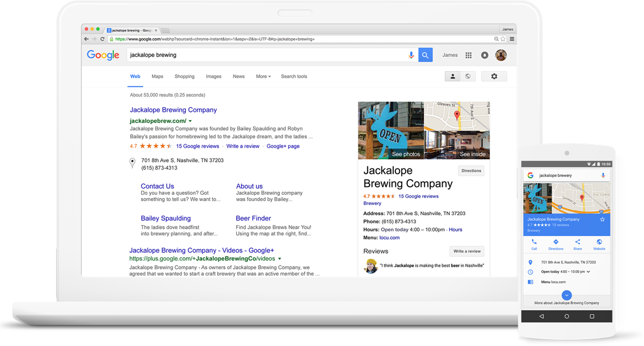The width and height of the screenshot is (644, 346).
Task: Click the Directions button in knowledge panel
Action: pos(471,171)
